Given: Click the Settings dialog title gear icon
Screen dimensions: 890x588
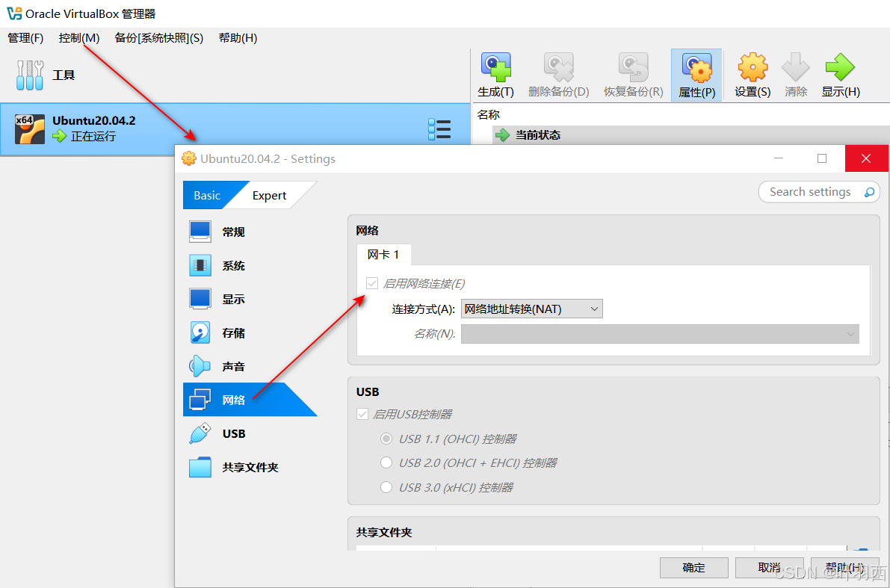Looking at the screenshot, I should (188, 159).
